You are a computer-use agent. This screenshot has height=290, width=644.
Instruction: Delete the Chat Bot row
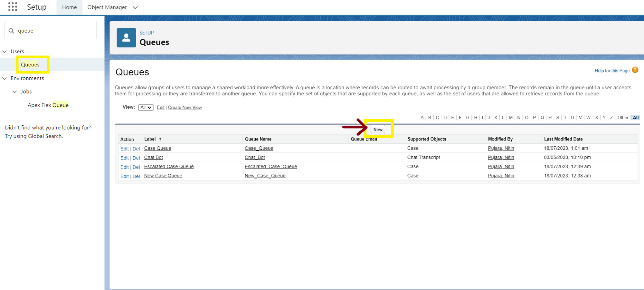[136, 158]
